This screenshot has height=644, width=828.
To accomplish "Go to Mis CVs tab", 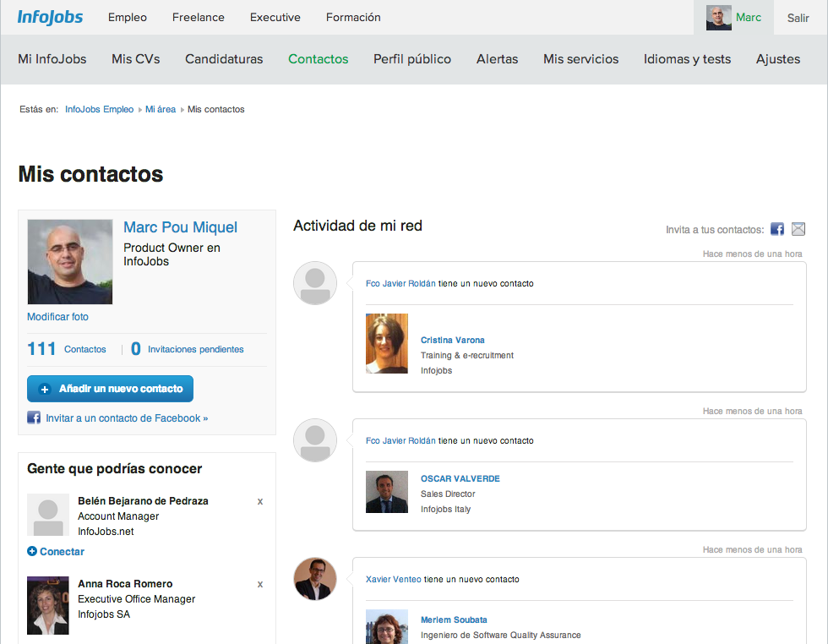I will click(x=136, y=59).
